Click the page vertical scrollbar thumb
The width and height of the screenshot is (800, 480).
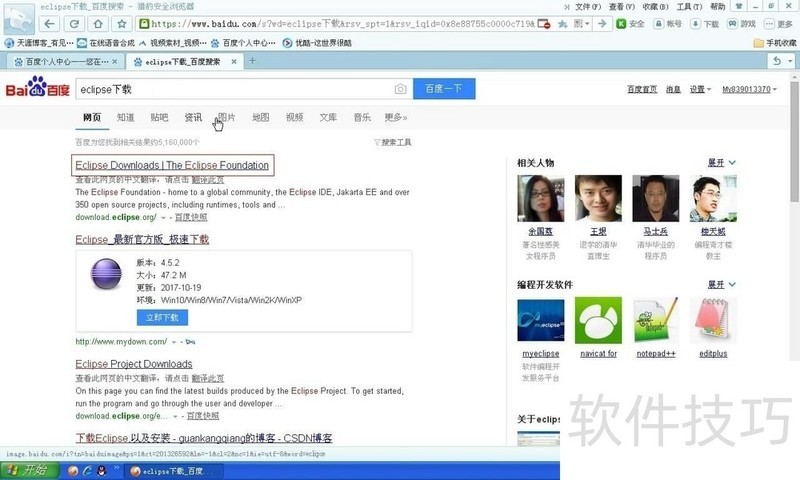tap(794, 141)
